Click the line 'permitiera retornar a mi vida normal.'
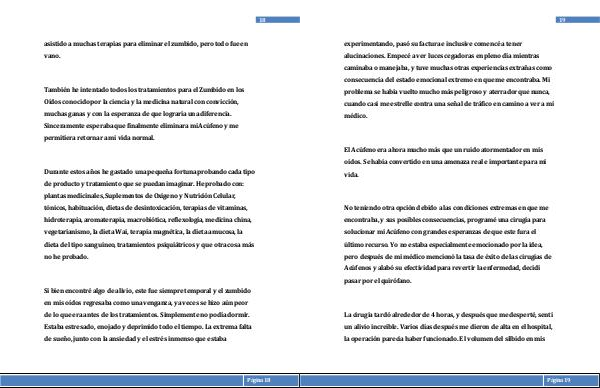The height and width of the screenshot is (388, 600). [x=99, y=138]
